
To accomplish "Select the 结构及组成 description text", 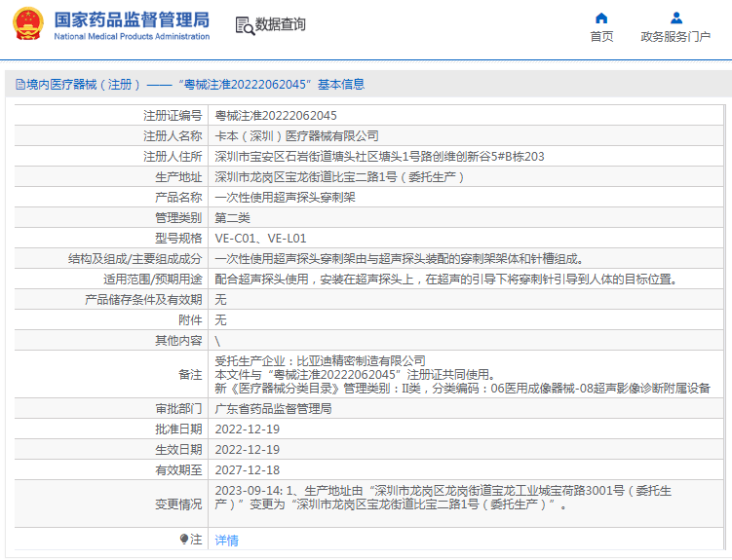I will [399, 259].
